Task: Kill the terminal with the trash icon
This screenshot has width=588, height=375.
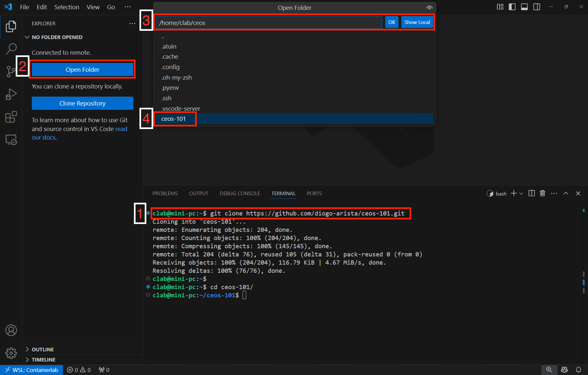Action: click(542, 193)
